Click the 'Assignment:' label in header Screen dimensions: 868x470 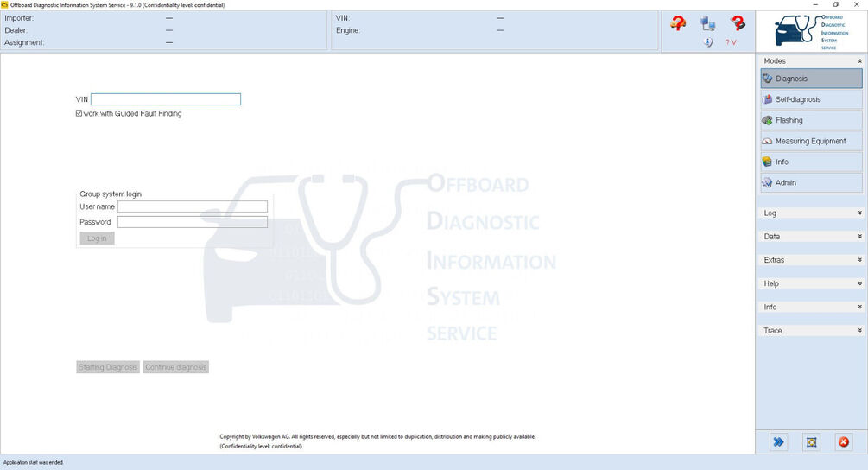pyautogui.click(x=24, y=42)
